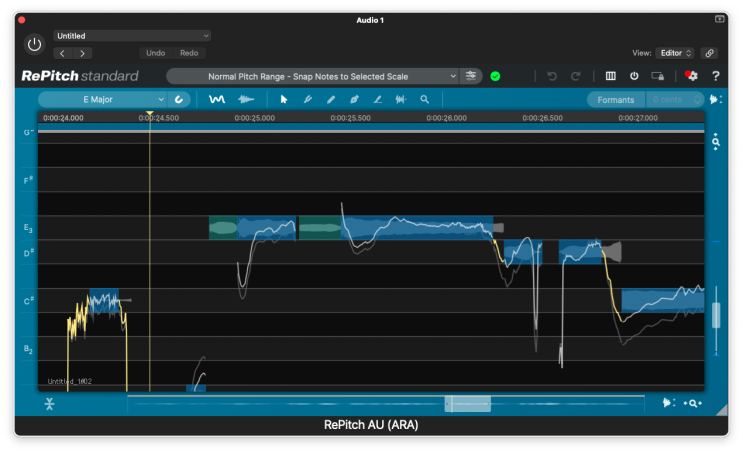Click the green checkmark status indicator

pyautogui.click(x=495, y=76)
